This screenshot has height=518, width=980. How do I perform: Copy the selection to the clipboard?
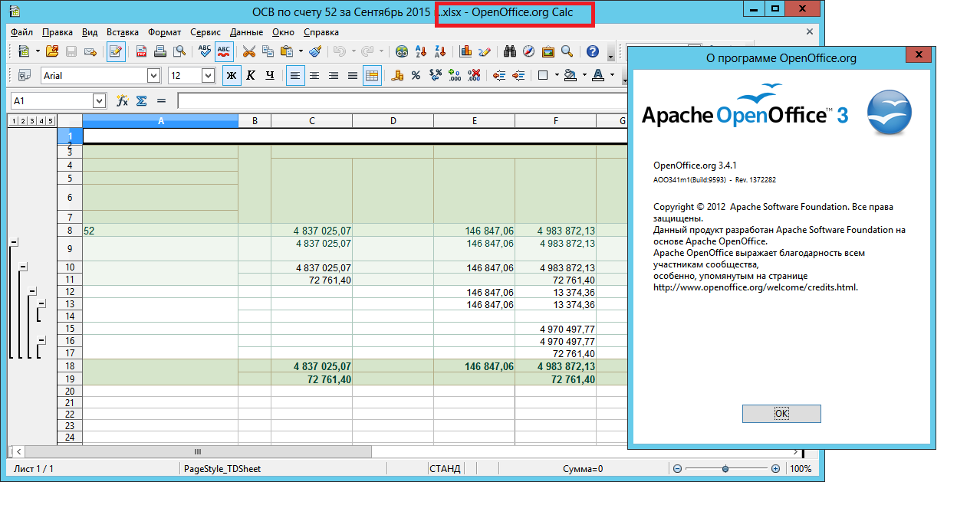point(268,51)
